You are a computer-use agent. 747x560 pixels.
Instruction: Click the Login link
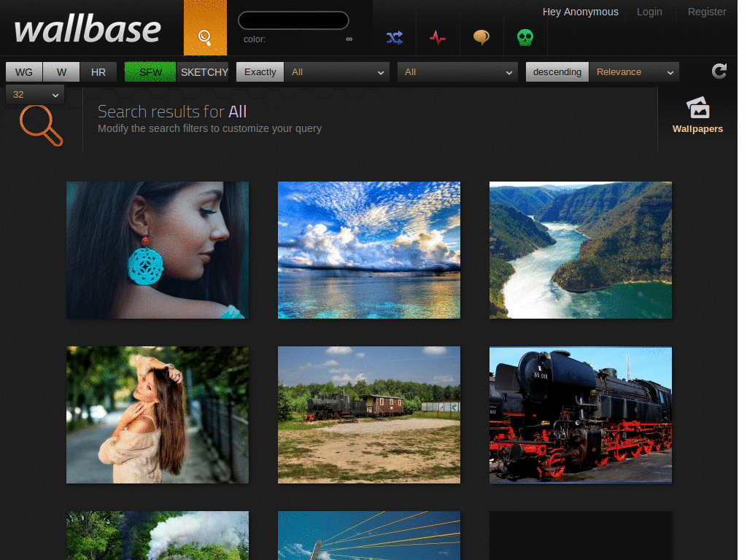[x=649, y=12]
